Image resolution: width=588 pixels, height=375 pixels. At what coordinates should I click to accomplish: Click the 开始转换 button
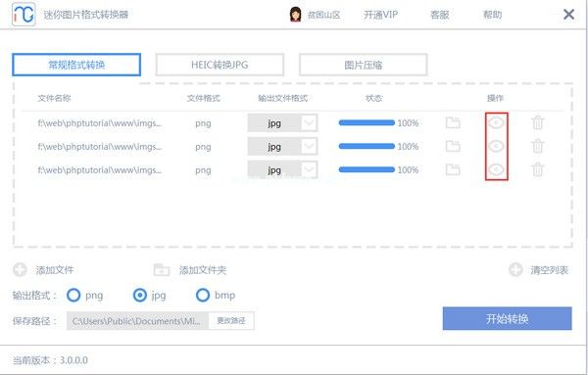click(507, 319)
